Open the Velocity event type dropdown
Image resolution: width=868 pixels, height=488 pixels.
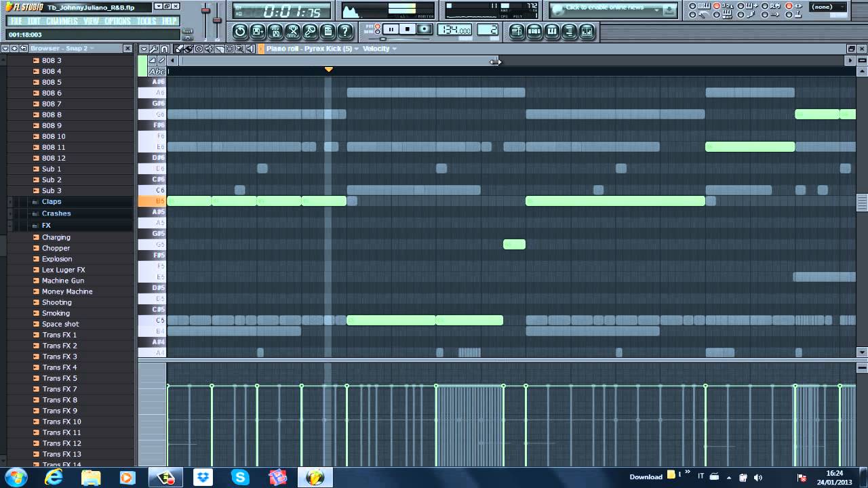pyautogui.click(x=380, y=49)
